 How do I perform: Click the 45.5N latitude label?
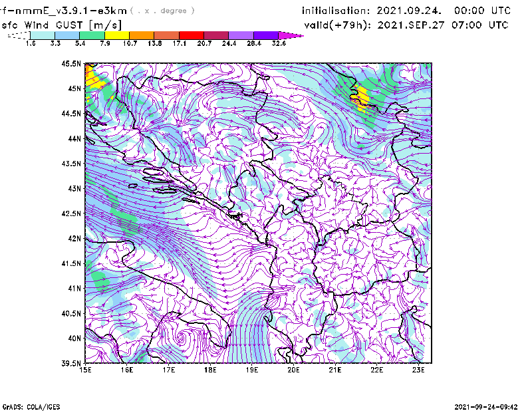71,63
